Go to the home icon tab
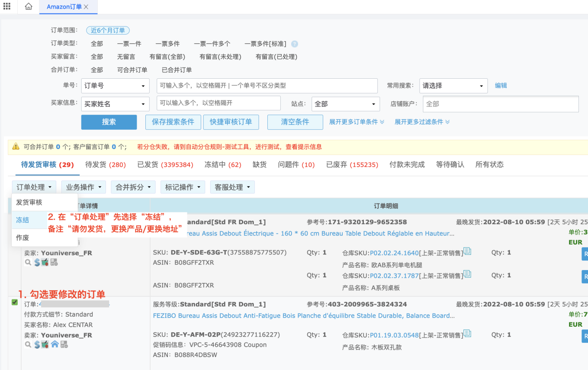 pos(29,6)
